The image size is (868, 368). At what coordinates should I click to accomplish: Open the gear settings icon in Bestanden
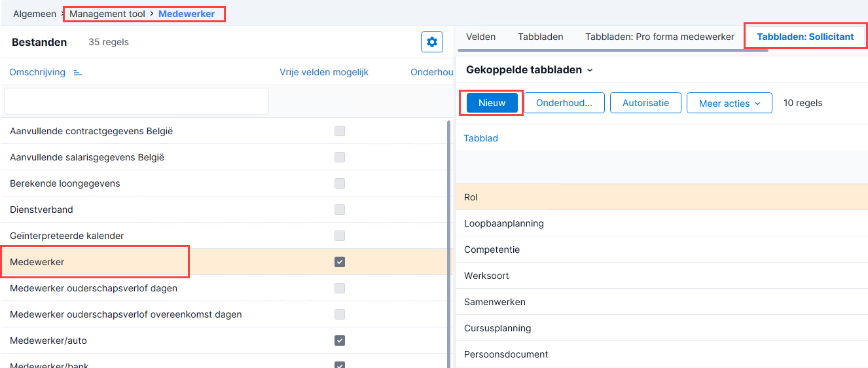tap(432, 42)
